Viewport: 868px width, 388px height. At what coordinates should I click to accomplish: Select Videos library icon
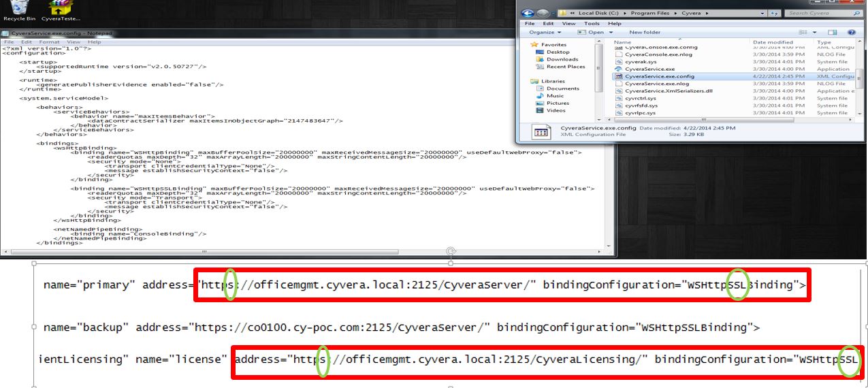point(539,110)
